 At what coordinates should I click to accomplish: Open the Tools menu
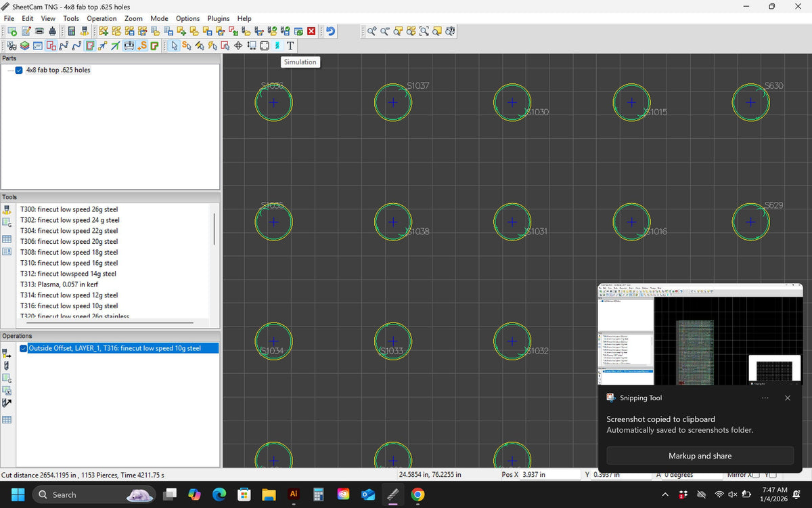tap(71, 18)
